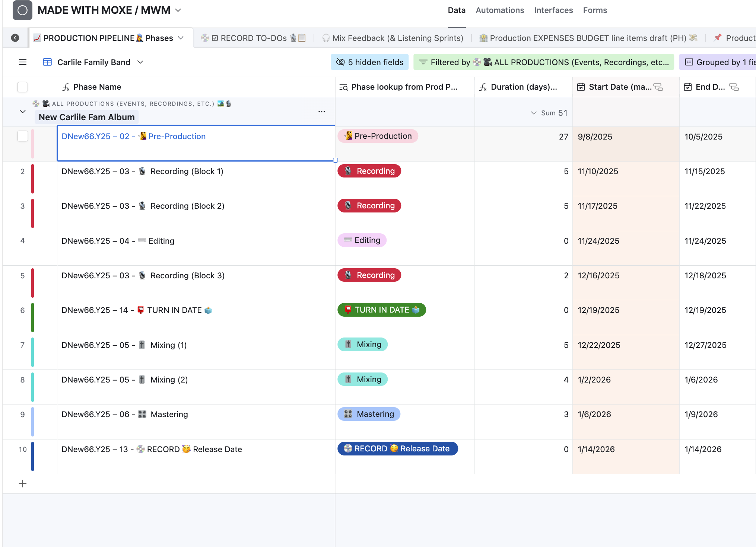
Task: Open the sidebar hamburger menu
Action: coord(23,62)
